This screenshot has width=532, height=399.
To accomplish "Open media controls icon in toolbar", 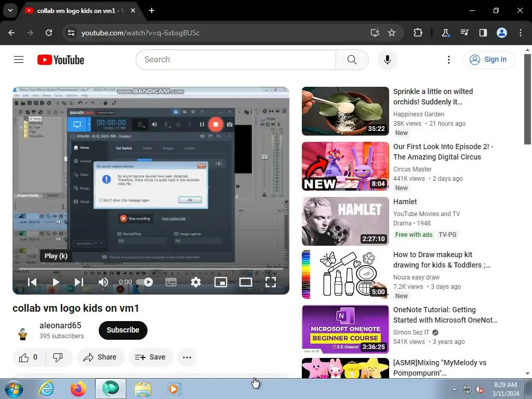I will coord(464,33).
